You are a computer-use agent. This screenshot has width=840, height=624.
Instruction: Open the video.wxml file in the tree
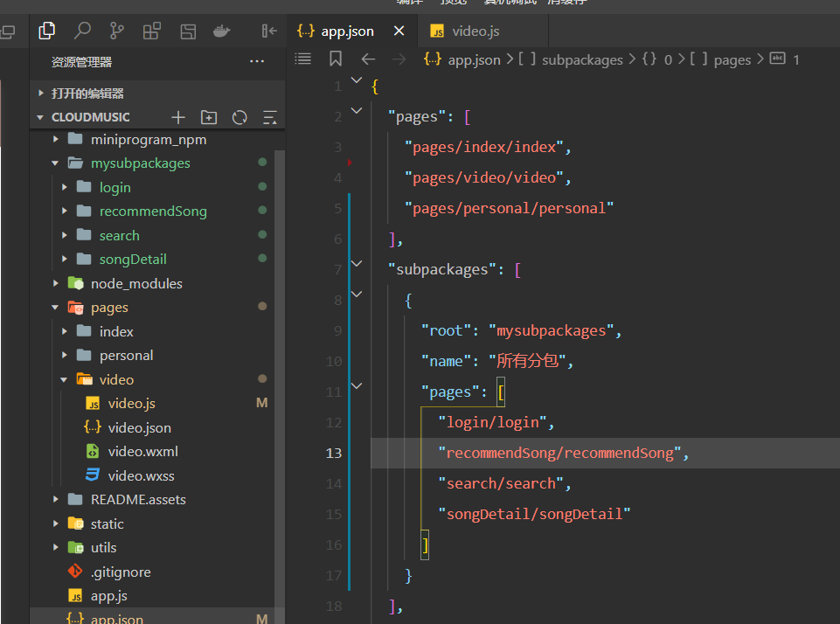142,452
